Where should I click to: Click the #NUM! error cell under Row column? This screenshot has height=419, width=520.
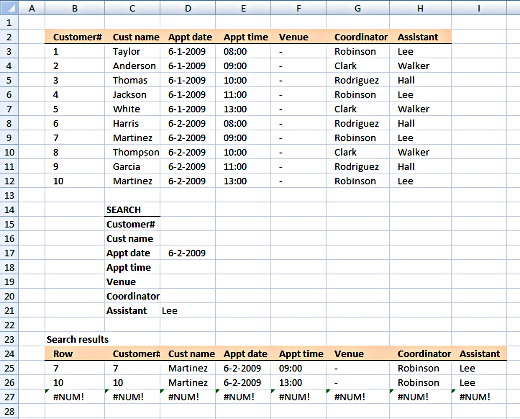pyautogui.click(x=75, y=397)
